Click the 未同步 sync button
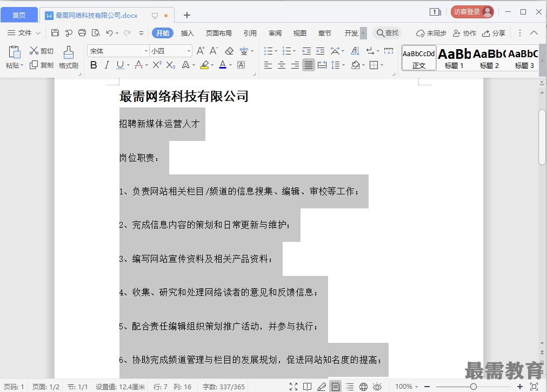The image size is (547, 392). (x=431, y=33)
